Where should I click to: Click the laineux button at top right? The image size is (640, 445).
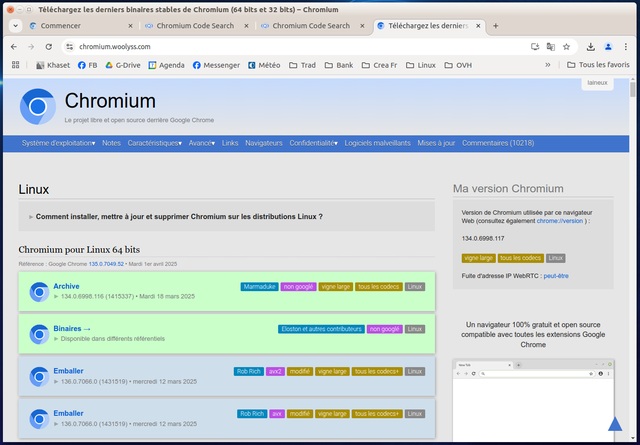point(597,83)
